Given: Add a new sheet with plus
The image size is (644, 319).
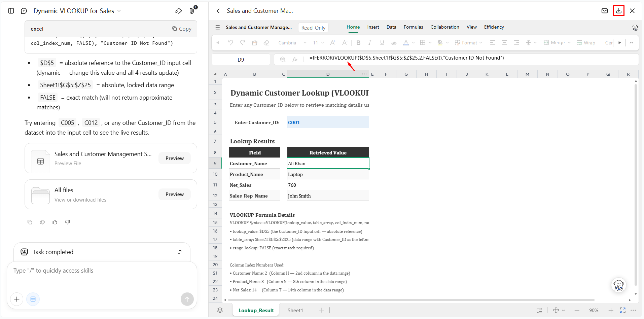Looking at the screenshot, I should (321, 310).
